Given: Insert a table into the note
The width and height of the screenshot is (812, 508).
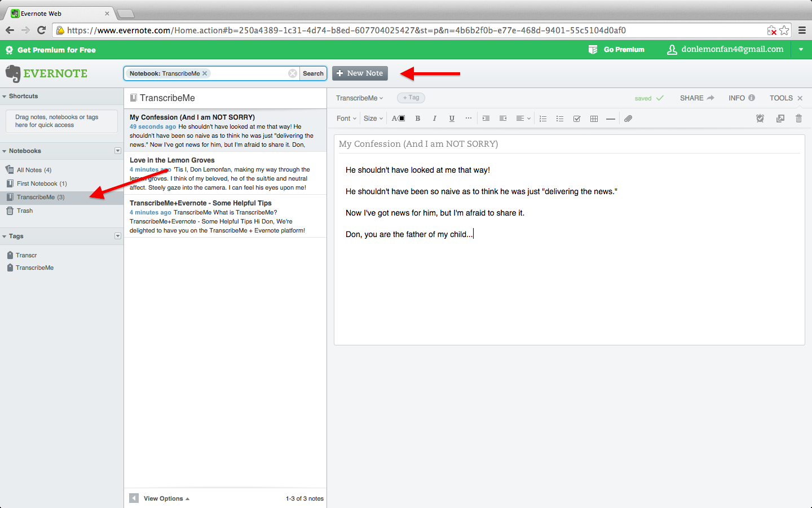Looking at the screenshot, I should (x=594, y=119).
